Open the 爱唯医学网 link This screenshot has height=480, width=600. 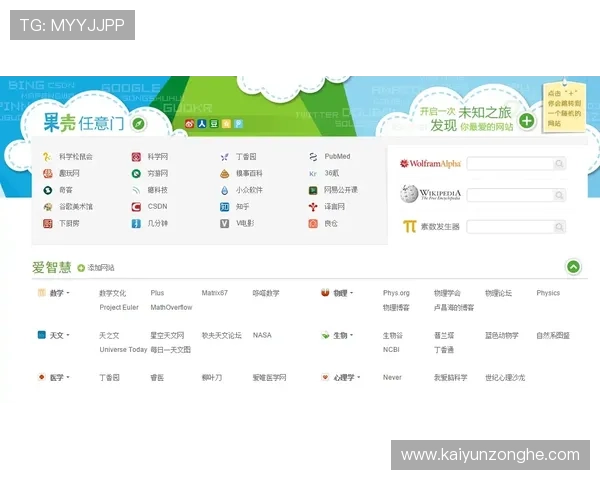269,377
